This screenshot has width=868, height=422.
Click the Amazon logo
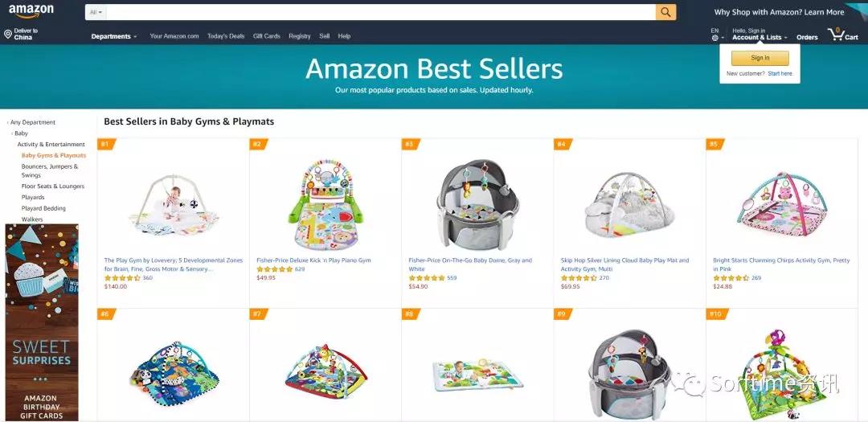point(31,11)
